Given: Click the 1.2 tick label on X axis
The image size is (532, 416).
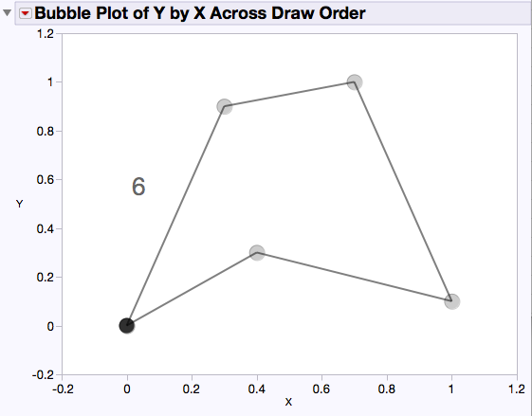Looking at the screenshot, I should click(x=517, y=389).
